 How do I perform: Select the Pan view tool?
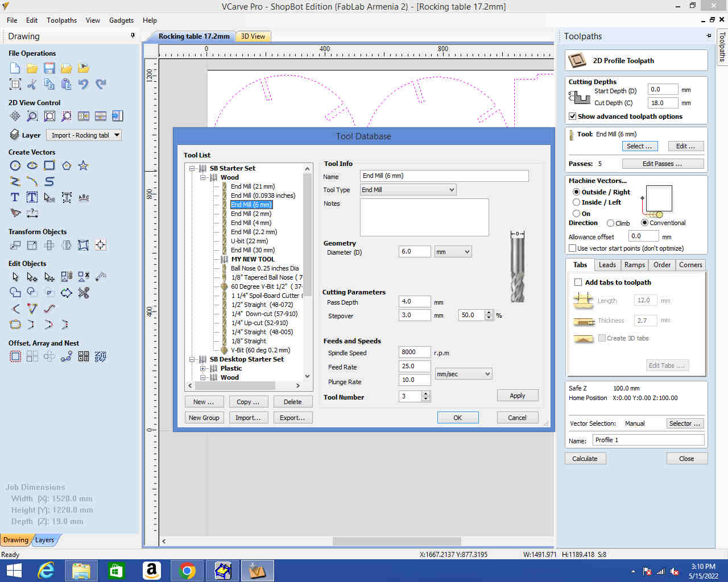(x=15, y=116)
